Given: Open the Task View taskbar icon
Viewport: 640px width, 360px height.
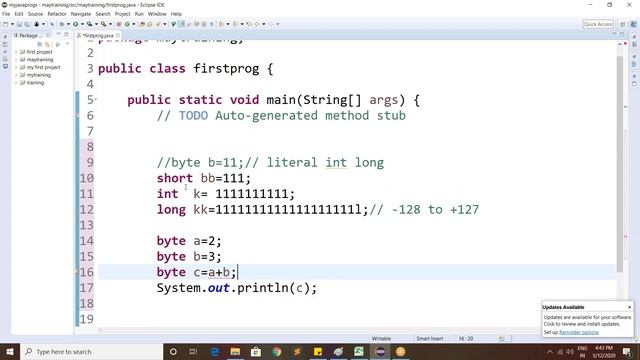Looking at the screenshot, I should pyautogui.click(x=193, y=351).
